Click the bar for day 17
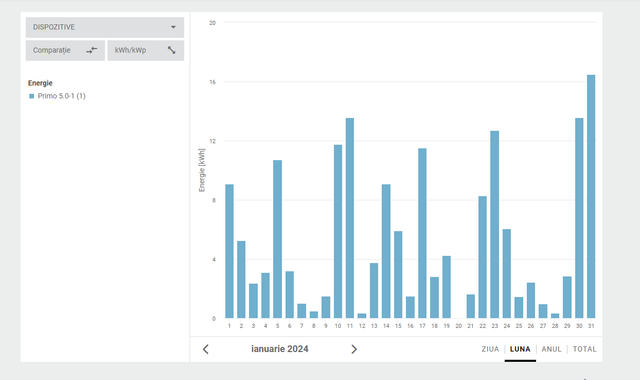640x380 pixels. (422, 233)
